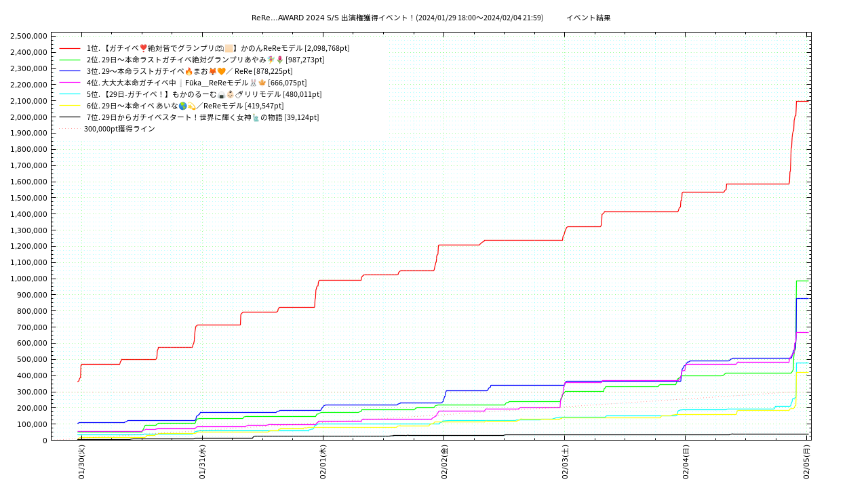Image resolution: width=868 pixels, height=488 pixels.
Task: Click the 1,000,000 label on the y-axis
Action: [x=28, y=279]
